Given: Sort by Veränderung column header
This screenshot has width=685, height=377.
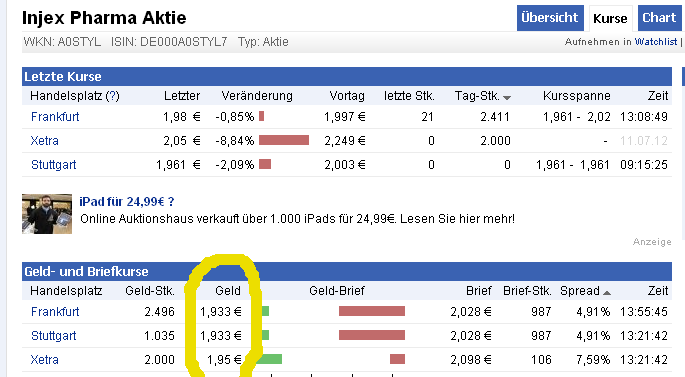Looking at the screenshot, I should [257, 96].
